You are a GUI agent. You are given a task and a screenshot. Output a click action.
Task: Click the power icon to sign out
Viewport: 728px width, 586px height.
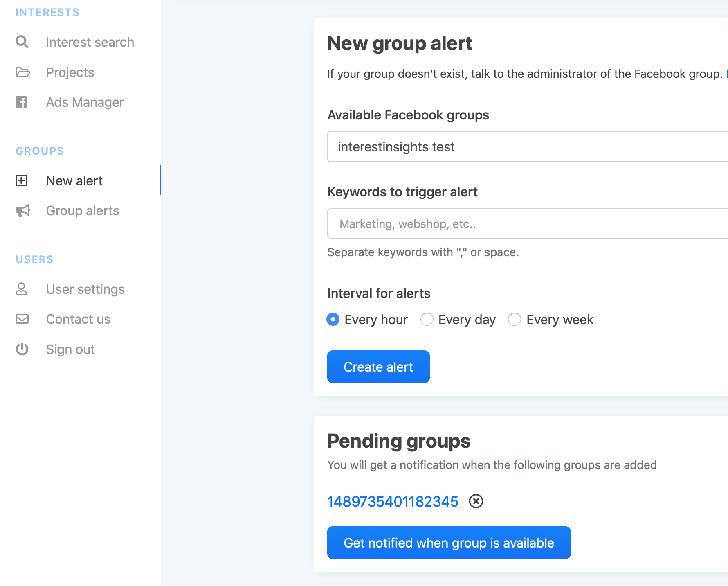point(22,349)
